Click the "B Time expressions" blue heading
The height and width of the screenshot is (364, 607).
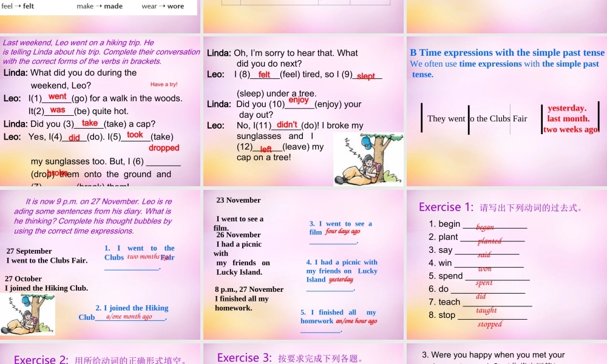507,53
